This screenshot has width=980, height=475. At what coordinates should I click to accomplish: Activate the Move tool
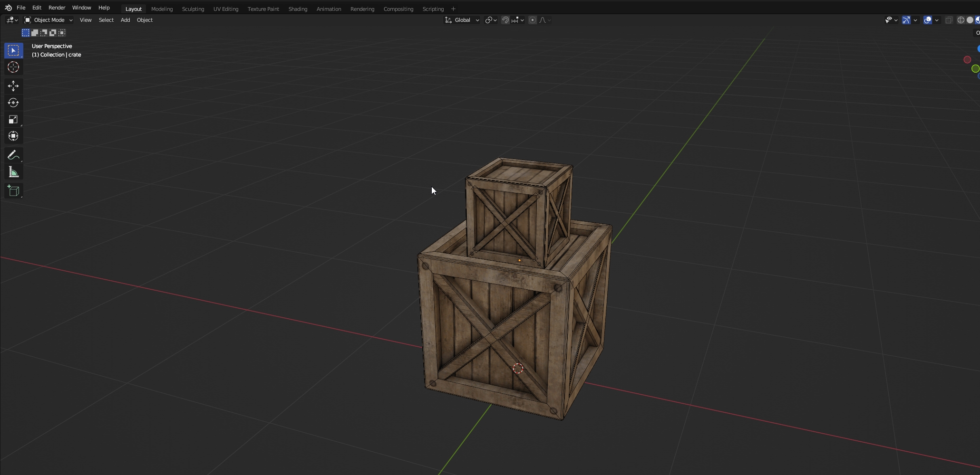13,85
